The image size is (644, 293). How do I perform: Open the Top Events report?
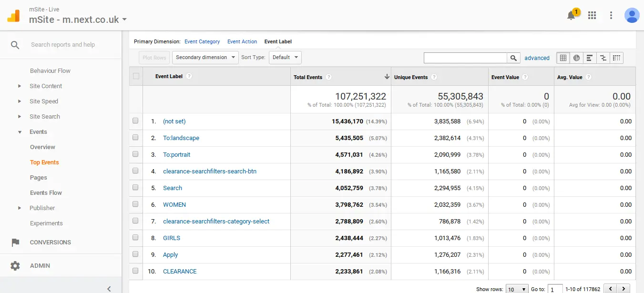[44, 162]
